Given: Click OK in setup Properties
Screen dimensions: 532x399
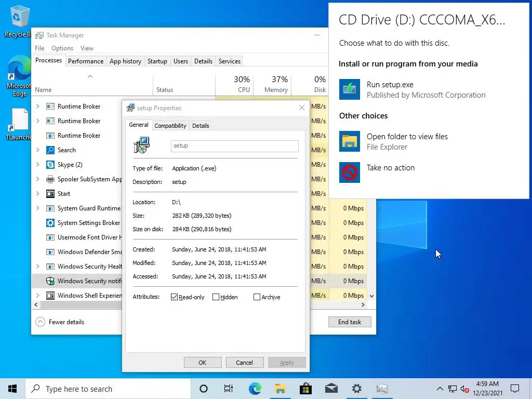Looking at the screenshot, I should (x=203, y=362).
